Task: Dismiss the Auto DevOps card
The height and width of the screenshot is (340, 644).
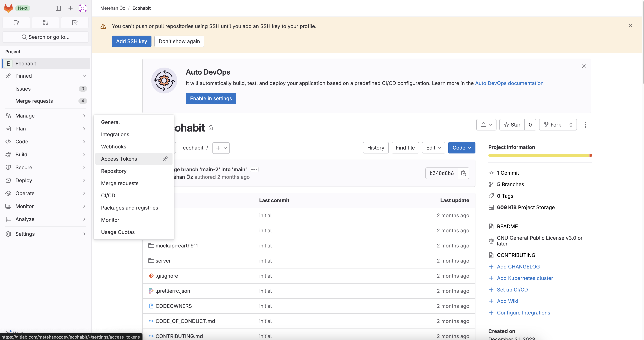Action: click(x=584, y=66)
